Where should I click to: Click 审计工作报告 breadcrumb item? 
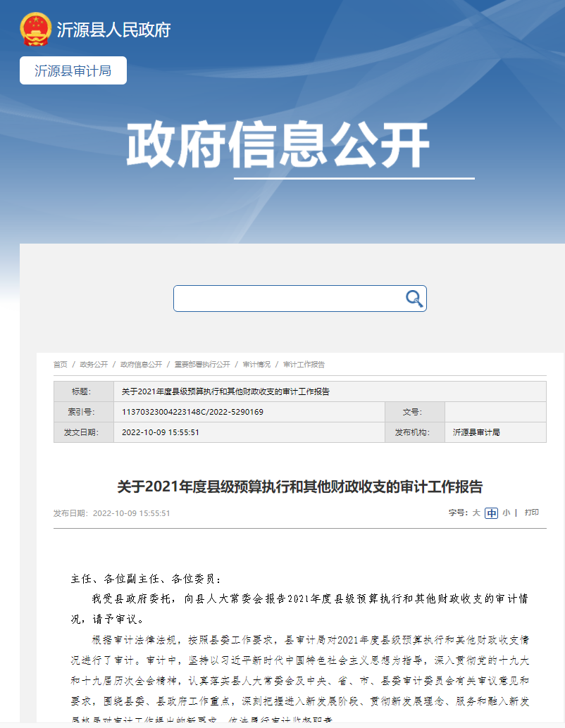click(x=304, y=365)
